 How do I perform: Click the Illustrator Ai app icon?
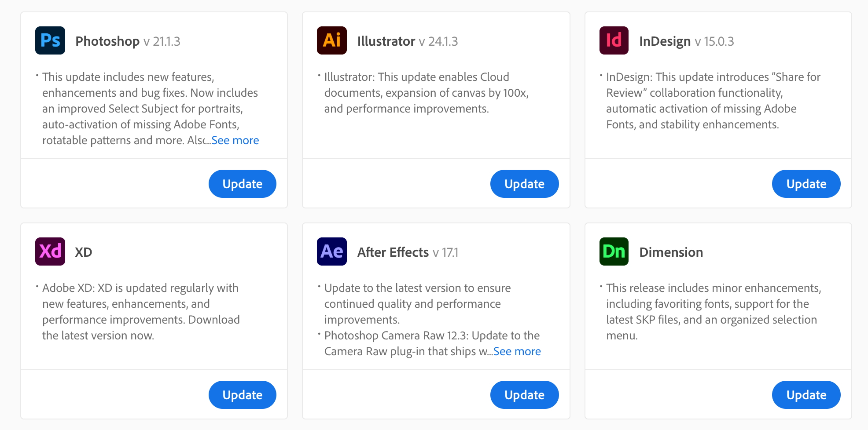332,40
